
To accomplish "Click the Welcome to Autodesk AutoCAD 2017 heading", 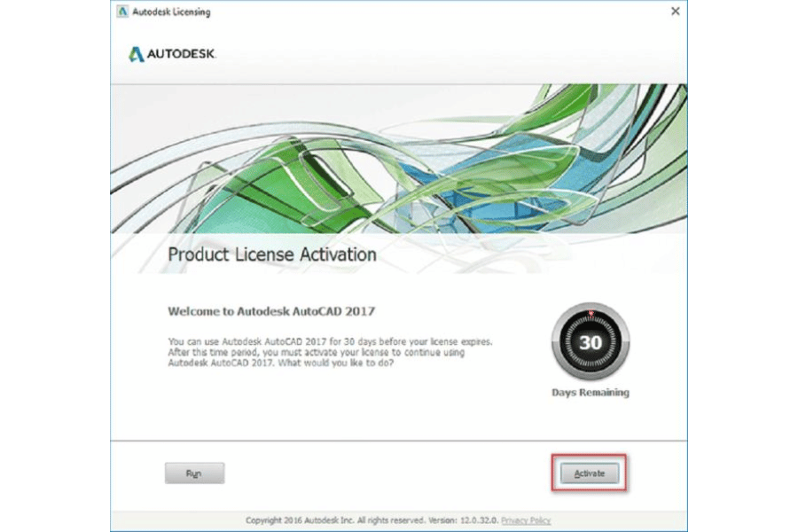I will [x=271, y=312].
